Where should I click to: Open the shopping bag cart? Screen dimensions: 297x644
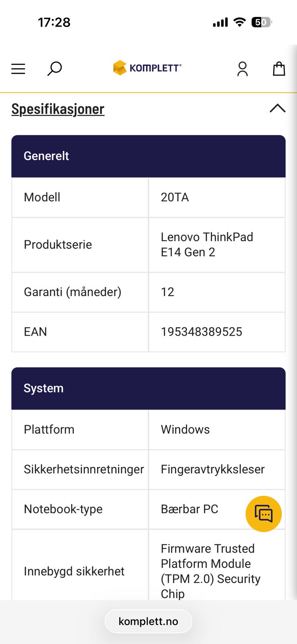pos(279,69)
